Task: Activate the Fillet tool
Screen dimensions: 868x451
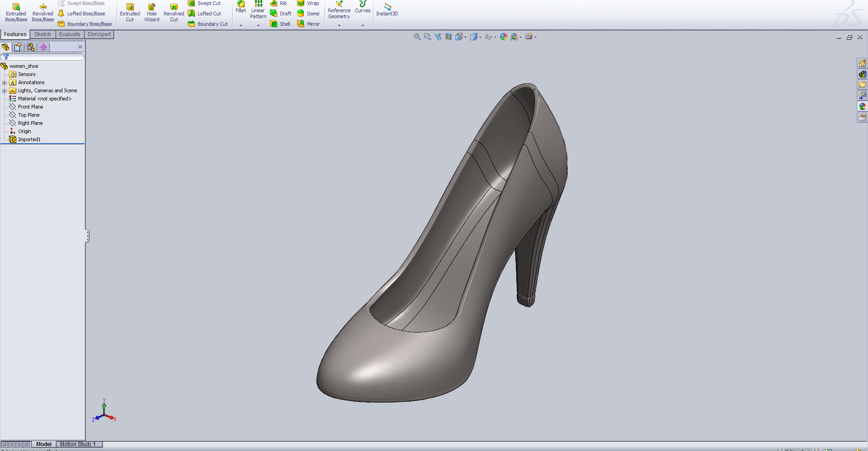Action: (x=241, y=8)
